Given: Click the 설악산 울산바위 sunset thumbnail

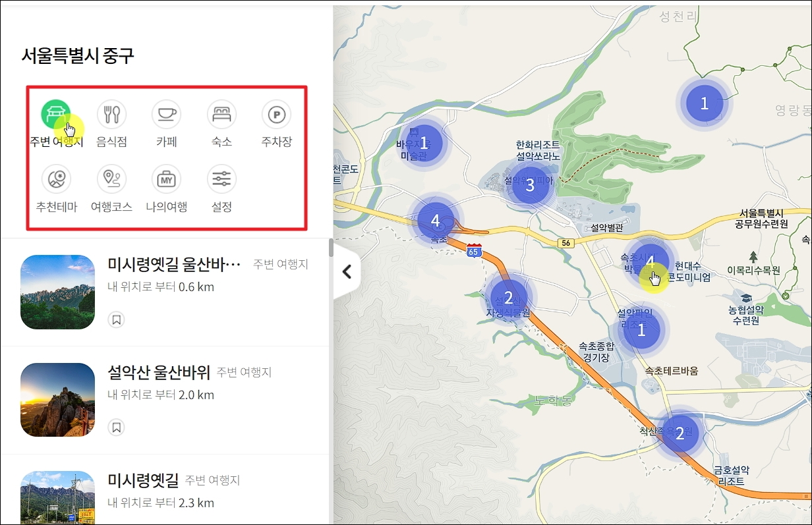Looking at the screenshot, I should point(57,400).
